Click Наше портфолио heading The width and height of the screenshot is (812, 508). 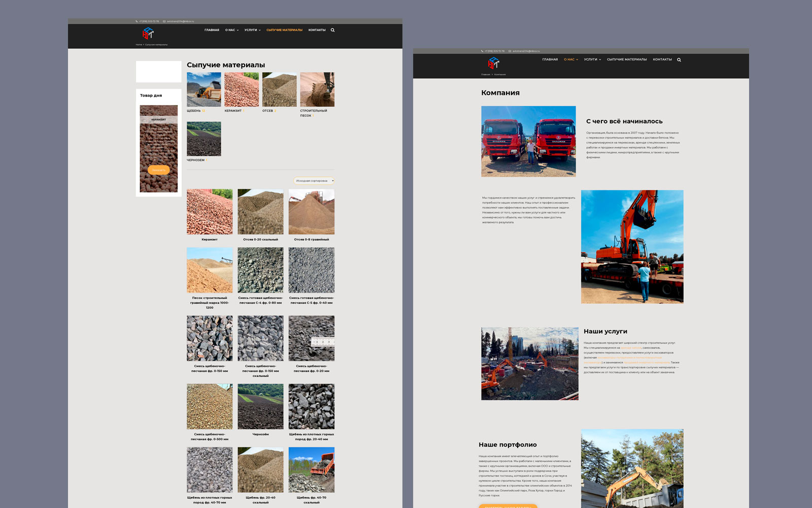click(507, 444)
